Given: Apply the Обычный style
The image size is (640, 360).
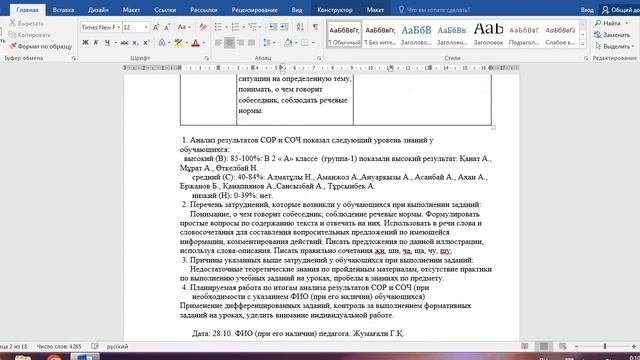Looking at the screenshot, I should click(x=344, y=35).
